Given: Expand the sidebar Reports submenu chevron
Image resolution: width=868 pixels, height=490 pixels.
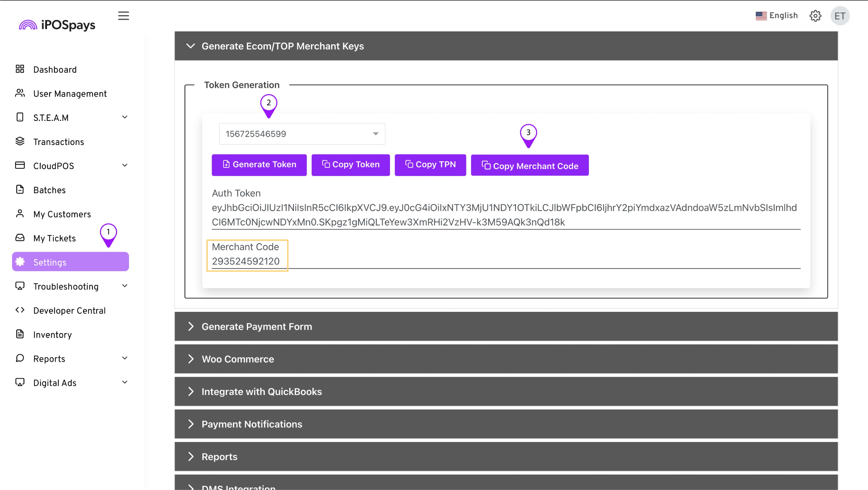Looking at the screenshot, I should 125,358.
